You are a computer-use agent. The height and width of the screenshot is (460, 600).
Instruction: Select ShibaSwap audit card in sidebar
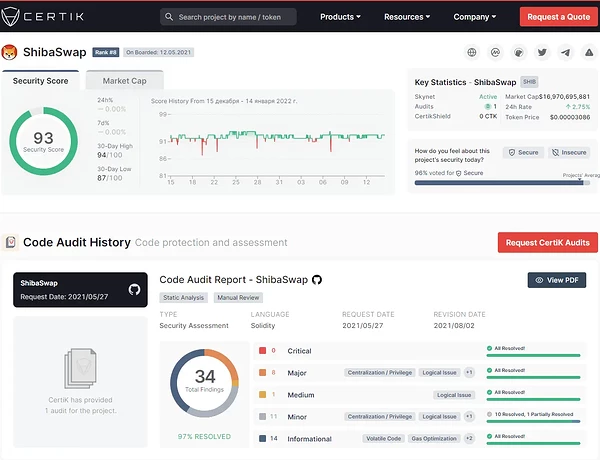80,290
